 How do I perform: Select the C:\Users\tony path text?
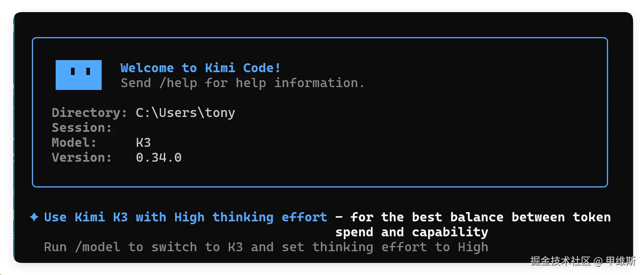coord(186,112)
